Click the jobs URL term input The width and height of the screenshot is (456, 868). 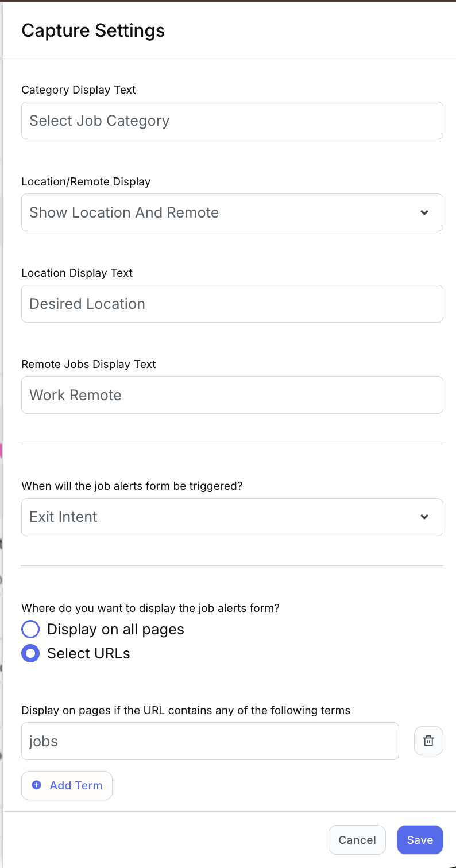pyautogui.click(x=210, y=741)
